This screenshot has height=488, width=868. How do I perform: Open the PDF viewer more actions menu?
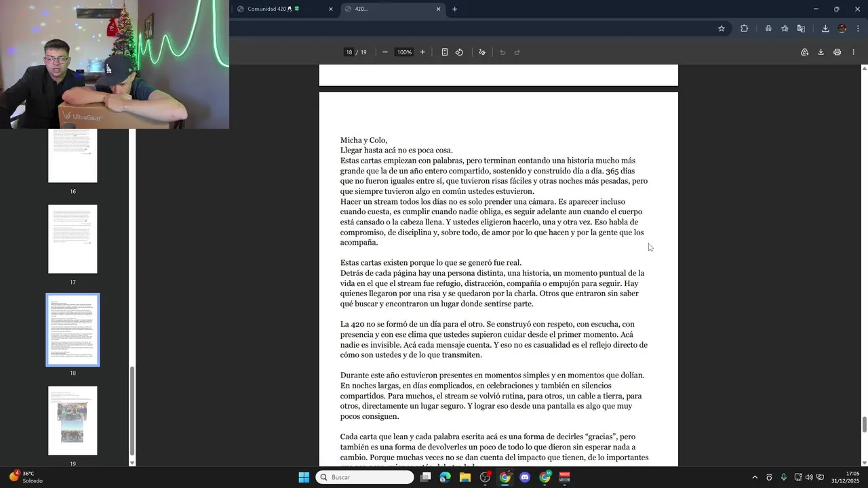tap(852, 52)
